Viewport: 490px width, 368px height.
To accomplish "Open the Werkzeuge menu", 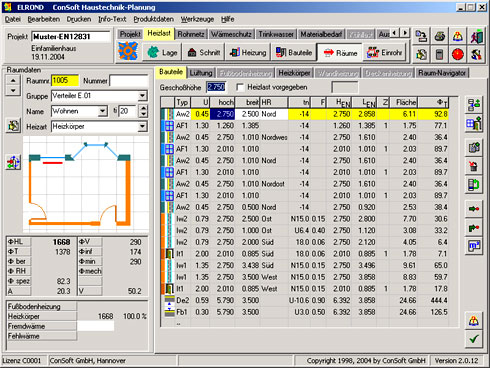I will tap(197, 19).
